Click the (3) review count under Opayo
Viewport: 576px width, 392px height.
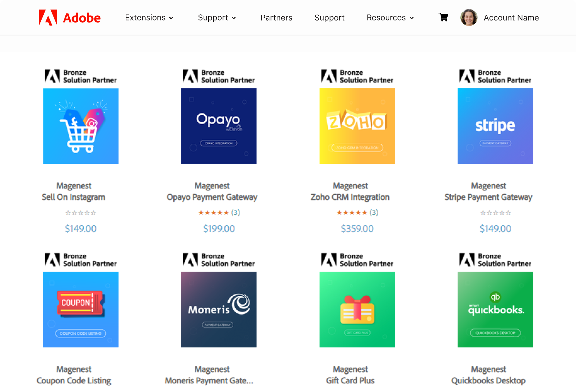235,213
